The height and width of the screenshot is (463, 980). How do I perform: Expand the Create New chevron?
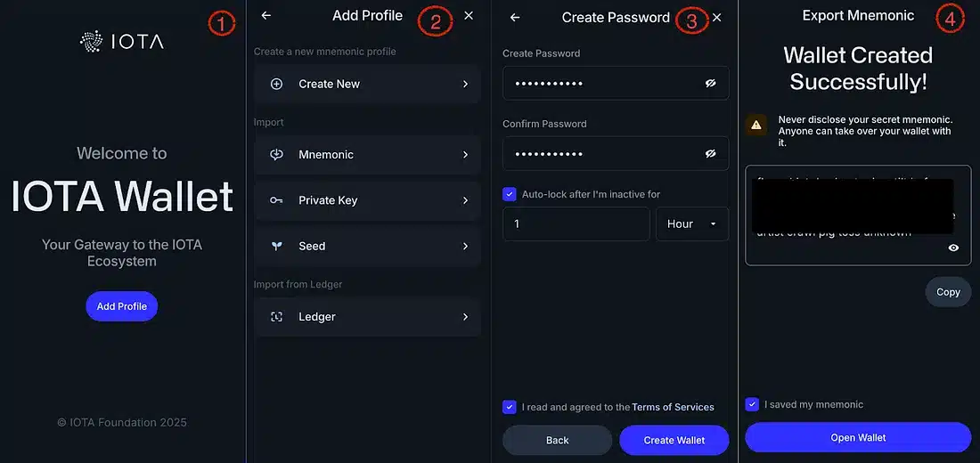coord(465,84)
